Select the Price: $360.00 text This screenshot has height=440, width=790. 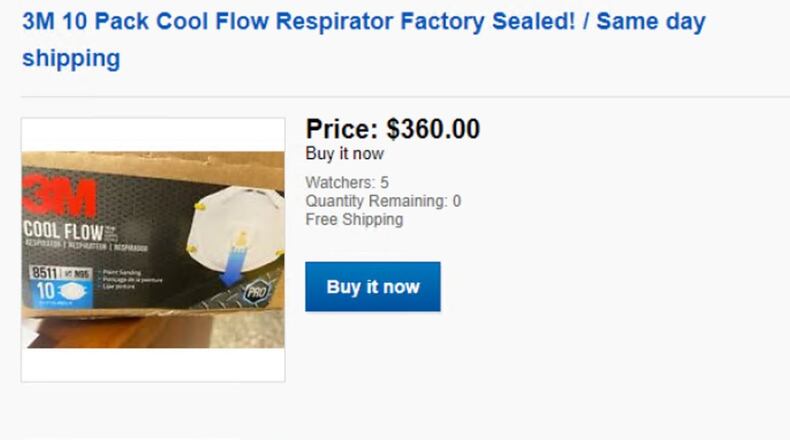(392, 129)
